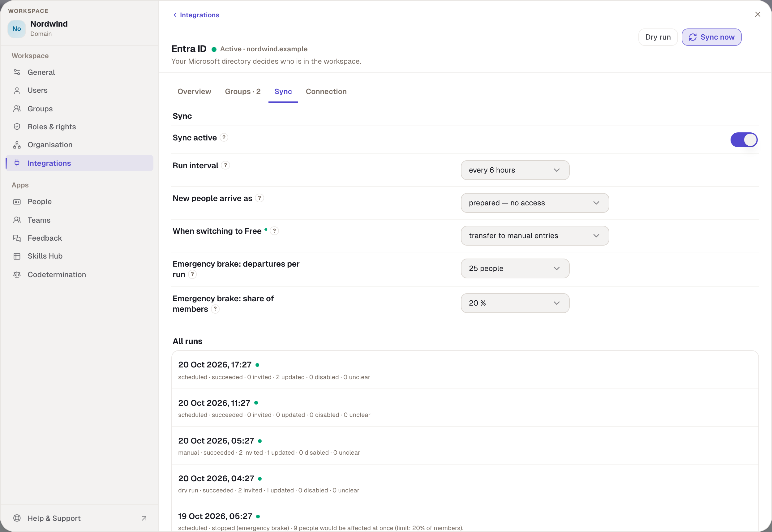The image size is (772, 532).
Task: Open the New people arrive as dropdown
Action: 535,203
